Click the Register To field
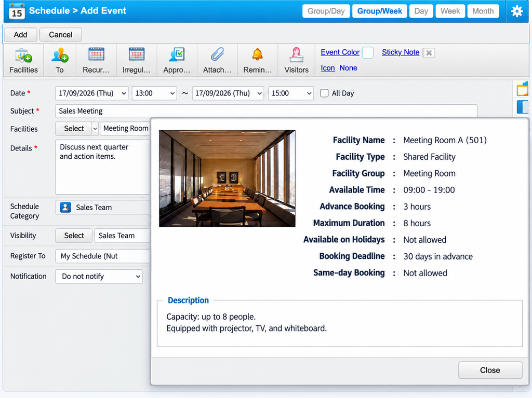 click(103, 256)
